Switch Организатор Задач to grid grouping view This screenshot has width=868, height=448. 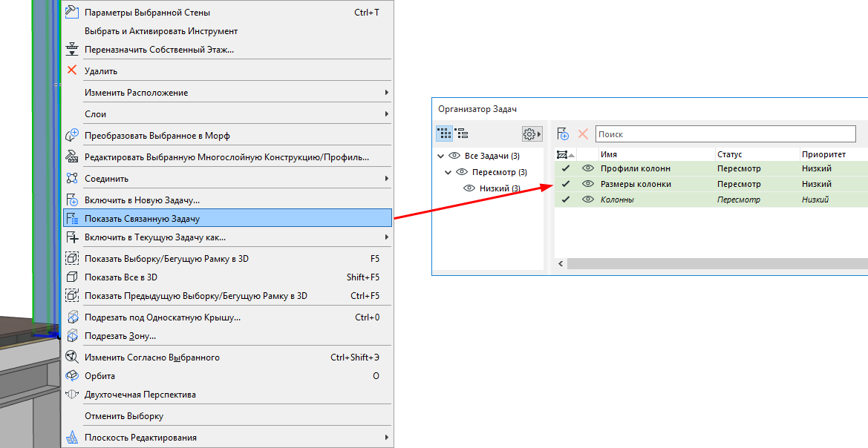pyautogui.click(x=444, y=134)
